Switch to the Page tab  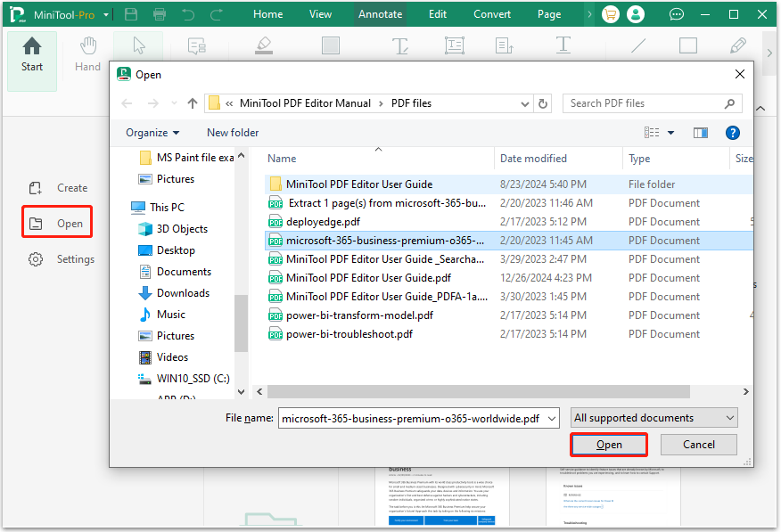tap(549, 14)
